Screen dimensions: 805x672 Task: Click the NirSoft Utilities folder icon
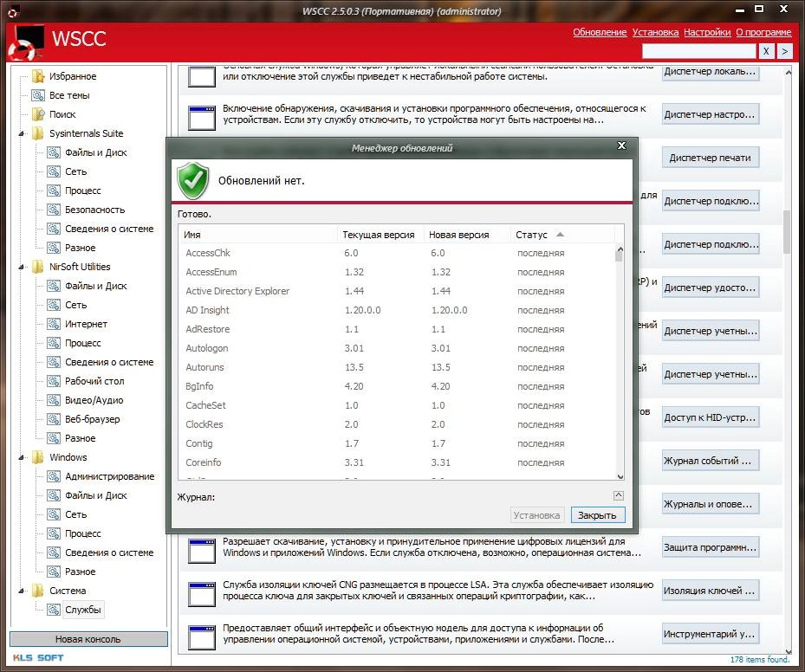(38, 267)
